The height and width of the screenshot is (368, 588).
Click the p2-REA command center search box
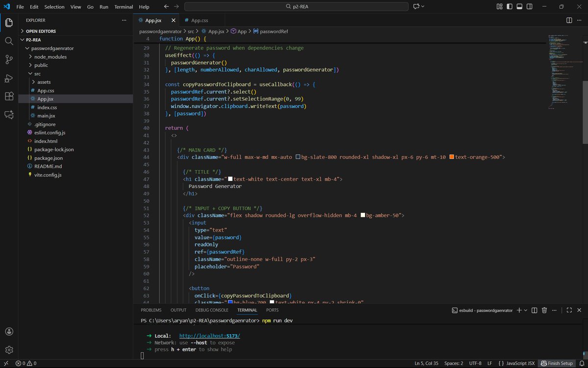coord(296,7)
